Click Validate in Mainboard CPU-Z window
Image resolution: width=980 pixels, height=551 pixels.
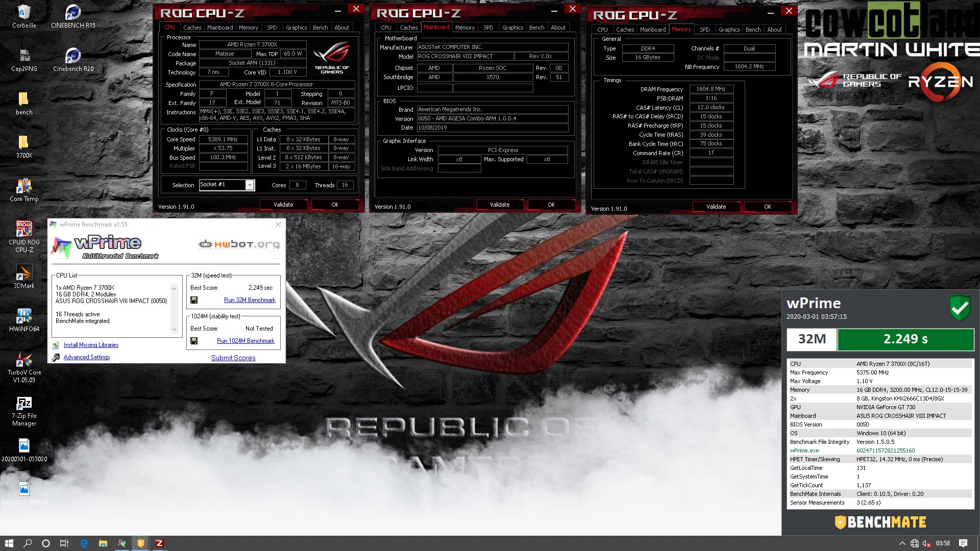(x=500, y=205)
